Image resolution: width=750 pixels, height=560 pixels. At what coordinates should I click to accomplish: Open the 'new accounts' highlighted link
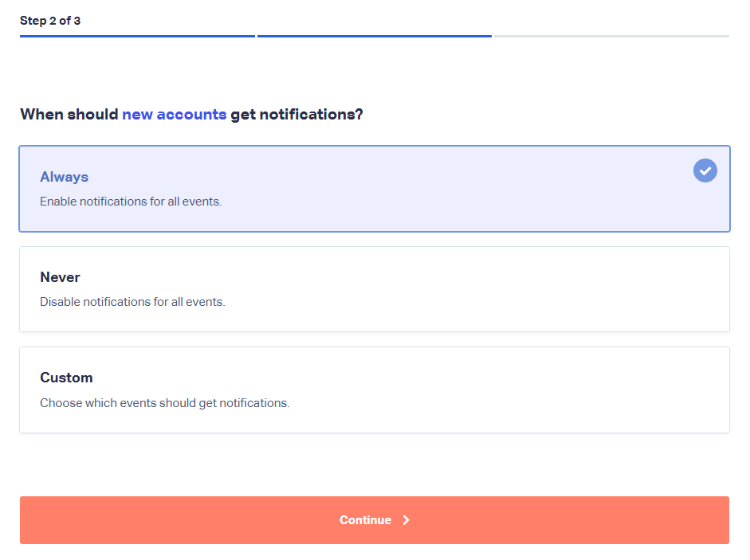click(x=174, y=114)
